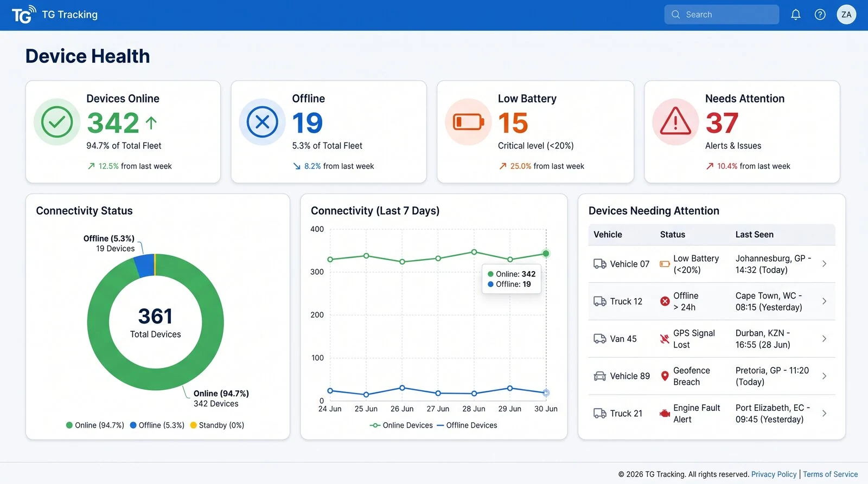Click 'Port Elizabeth, EC - 09:45 (Yesterday)' cell
The width and height of the screenshot is (868, 484).
[x=773, y=414]
